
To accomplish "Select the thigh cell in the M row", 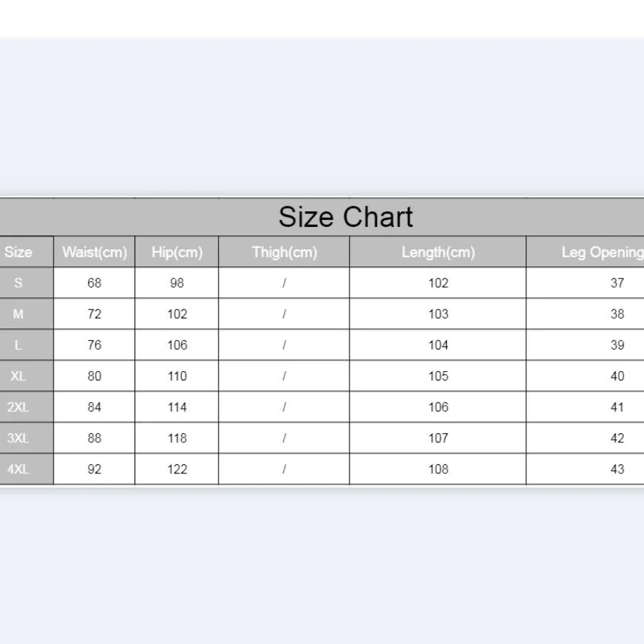I will click(x=284, y=314).
